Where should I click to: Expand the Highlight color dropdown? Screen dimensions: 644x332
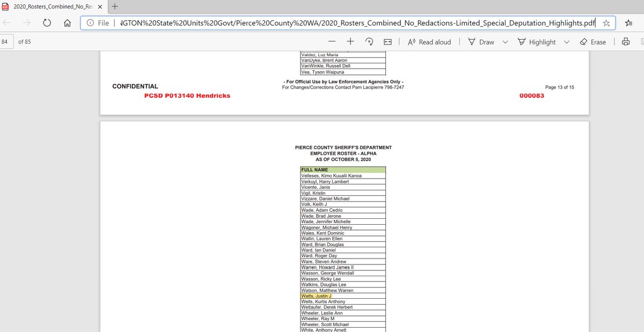566,42
